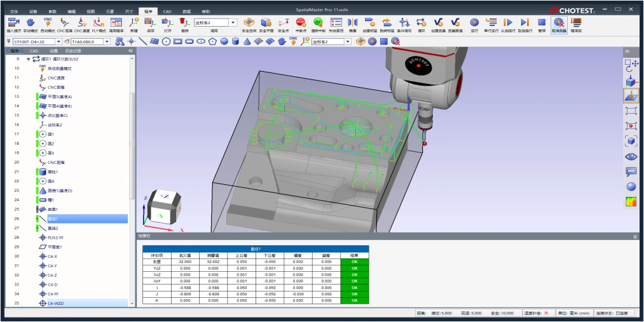Click the +Z view cube in viewport

[163, 198]
